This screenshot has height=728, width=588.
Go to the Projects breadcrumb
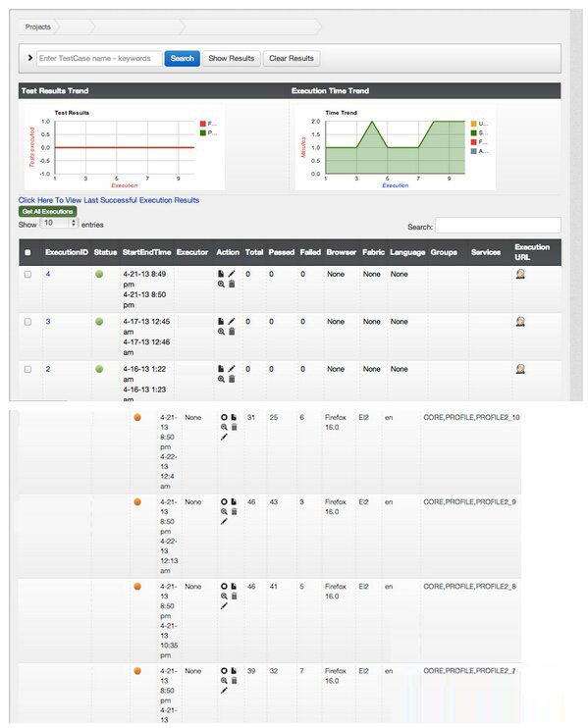click(x=38, y=26)
